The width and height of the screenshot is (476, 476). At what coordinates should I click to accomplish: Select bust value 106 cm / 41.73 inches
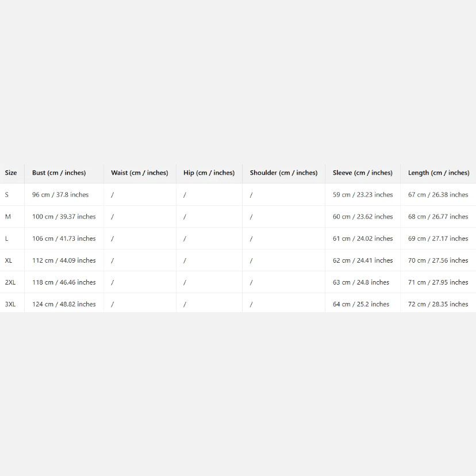pyautogui.click(x=64, y=239)
